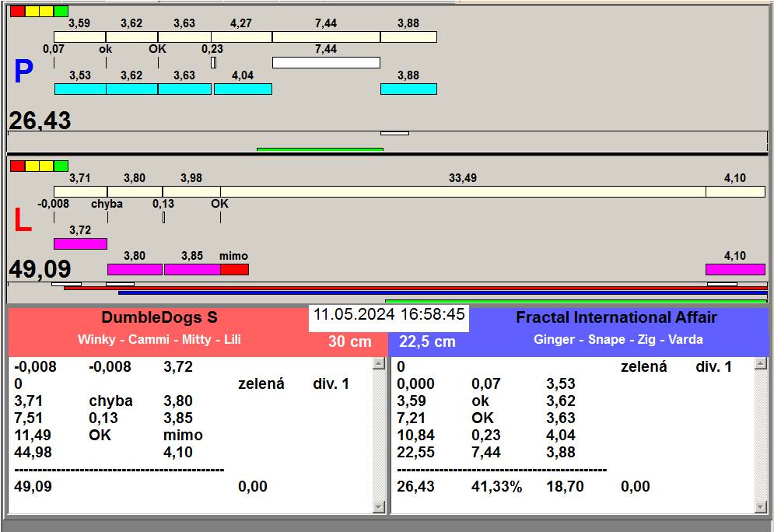
Task: Click the chyba label above lane L markers
Action: [107, 204]
